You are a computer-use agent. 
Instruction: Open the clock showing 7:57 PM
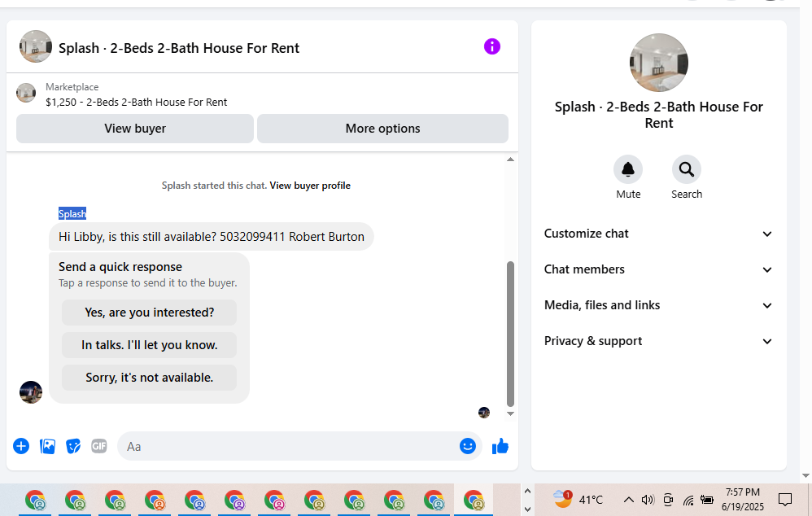point(742,492)
